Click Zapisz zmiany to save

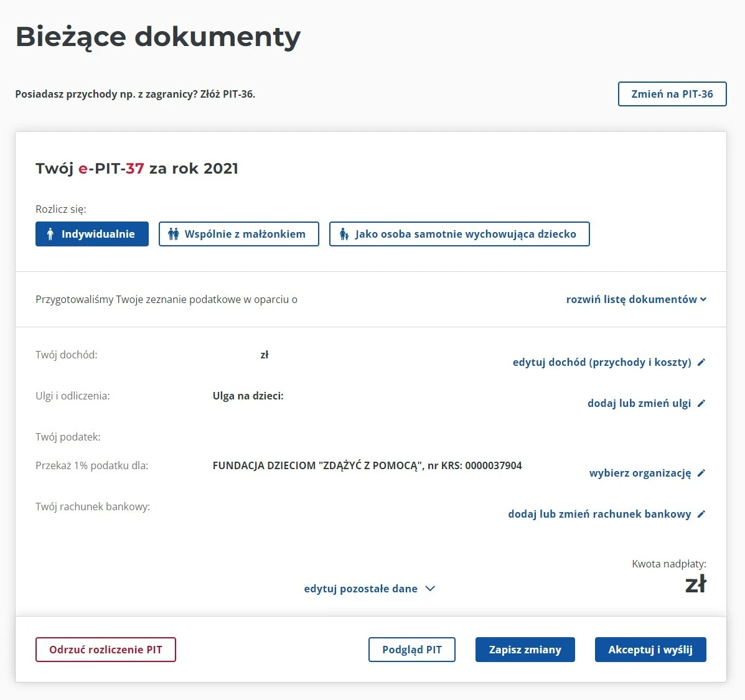525,650
